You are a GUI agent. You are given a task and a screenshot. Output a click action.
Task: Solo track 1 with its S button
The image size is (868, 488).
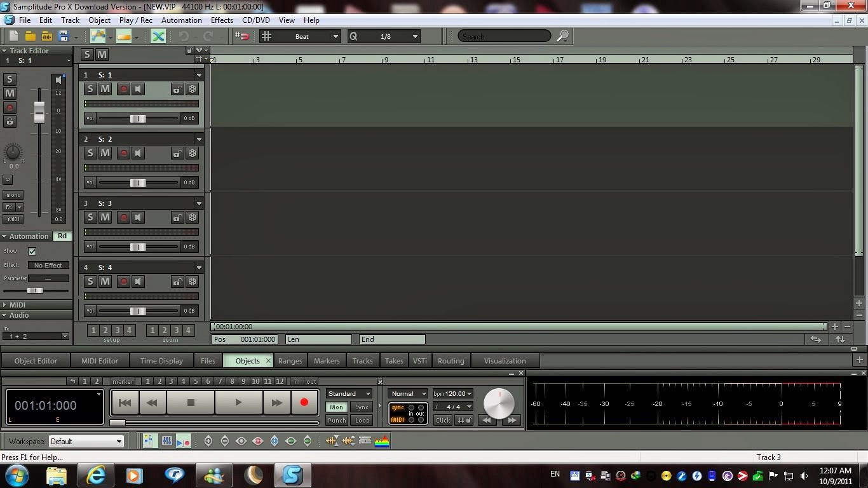(90, 89)
